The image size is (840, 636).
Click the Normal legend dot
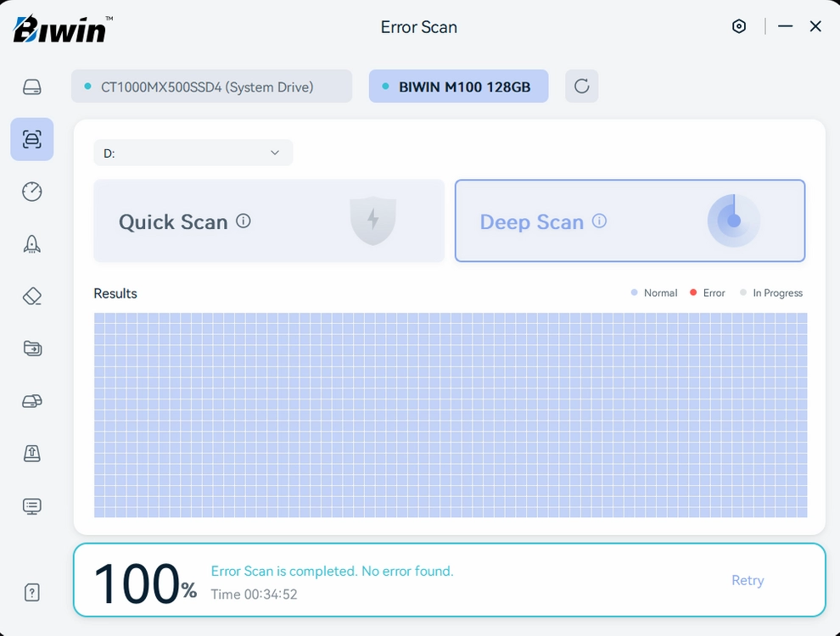pos(635,293)
